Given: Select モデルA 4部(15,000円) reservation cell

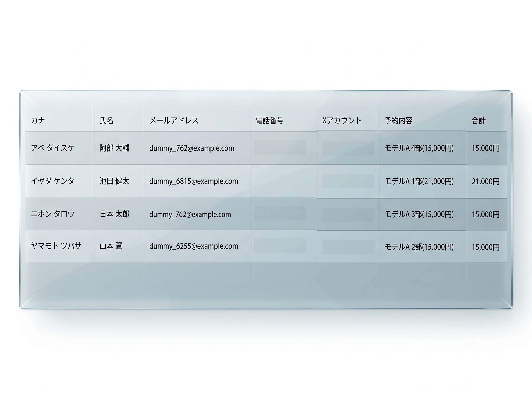Looking at the screenshot, I should pos(423,148).
